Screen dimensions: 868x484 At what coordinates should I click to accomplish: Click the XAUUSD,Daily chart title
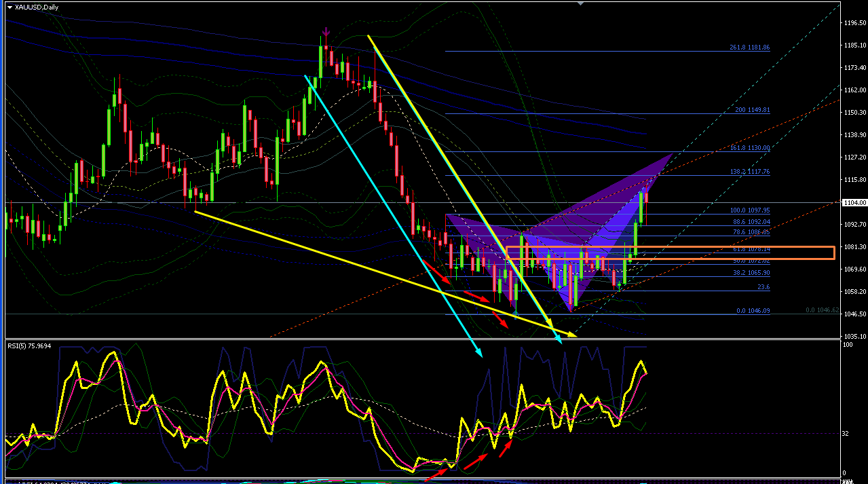pos(37,7)
